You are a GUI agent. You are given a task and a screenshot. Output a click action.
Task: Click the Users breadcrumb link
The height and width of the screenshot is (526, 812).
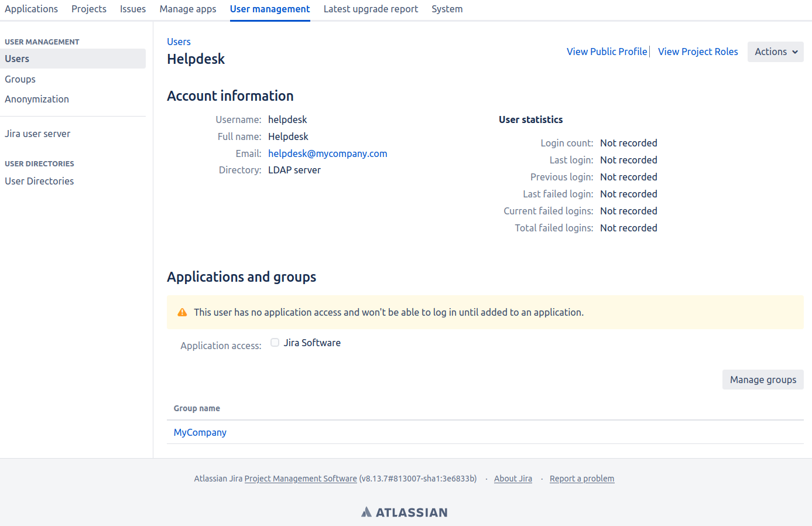tap(179, 42)
